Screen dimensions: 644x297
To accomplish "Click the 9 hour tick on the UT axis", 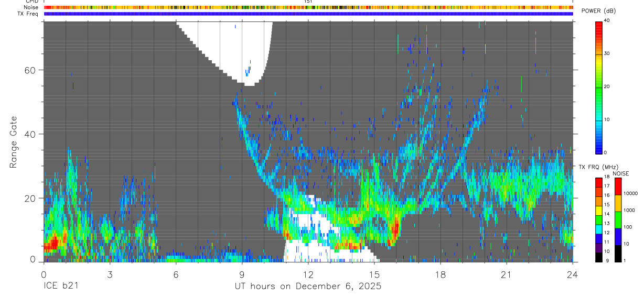I will [242, 274].
